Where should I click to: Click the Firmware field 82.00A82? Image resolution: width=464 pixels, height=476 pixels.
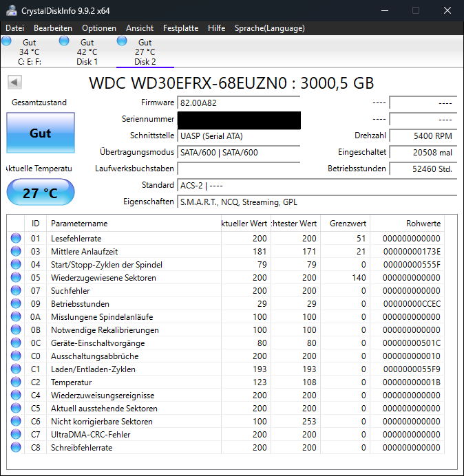pos(238,103)
